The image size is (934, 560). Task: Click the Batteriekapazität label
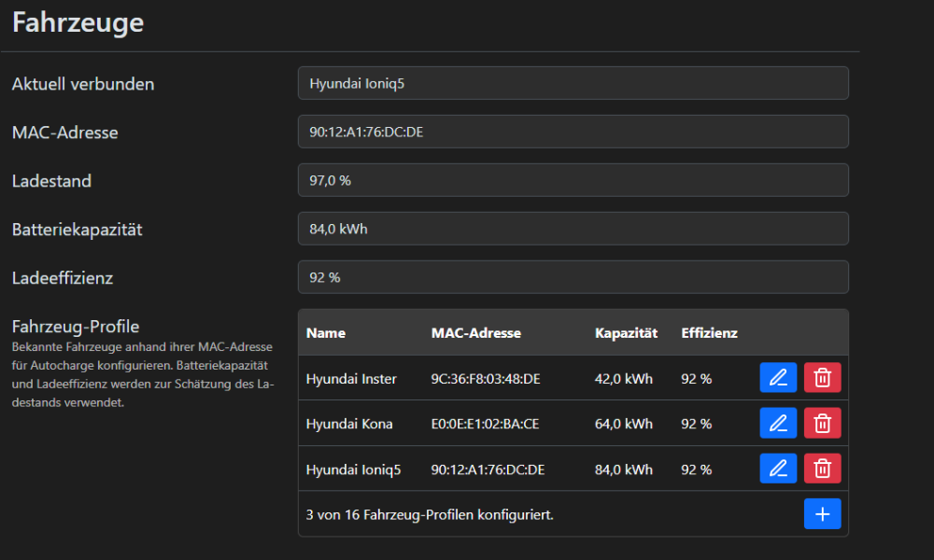[x=77, y=230]
